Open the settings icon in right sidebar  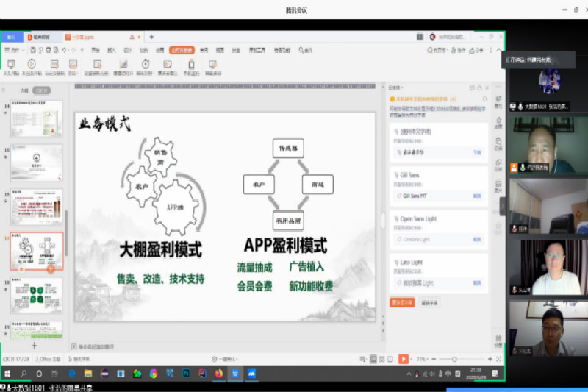[x=498, y=340]
